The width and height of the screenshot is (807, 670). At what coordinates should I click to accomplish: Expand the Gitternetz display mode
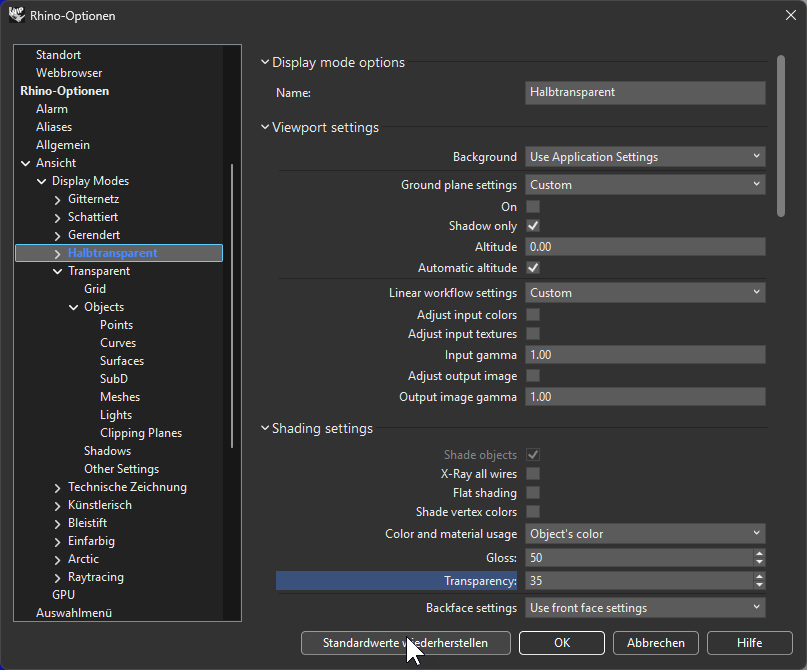58,200
